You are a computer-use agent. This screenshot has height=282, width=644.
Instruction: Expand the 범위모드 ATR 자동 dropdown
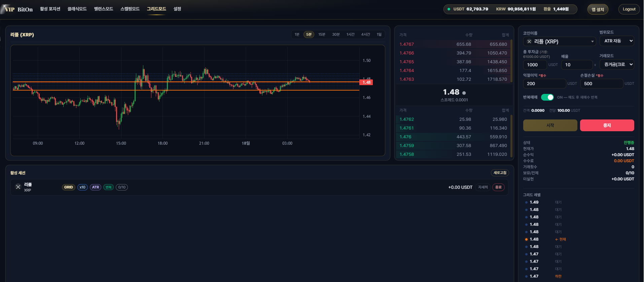[617, 41]
